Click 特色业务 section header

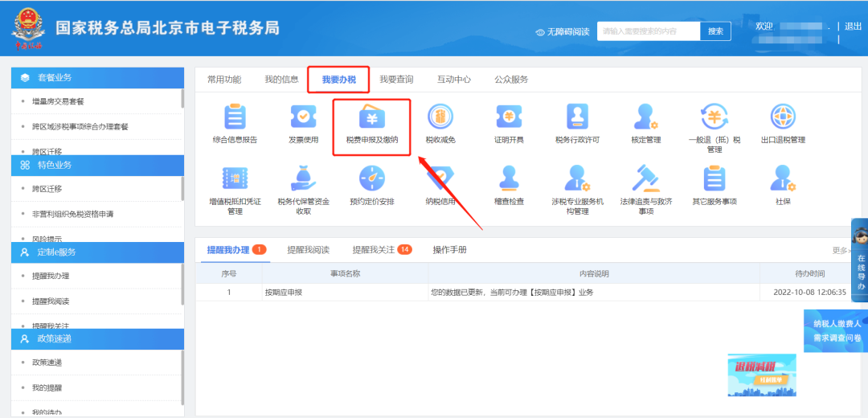tap(97, 165)
